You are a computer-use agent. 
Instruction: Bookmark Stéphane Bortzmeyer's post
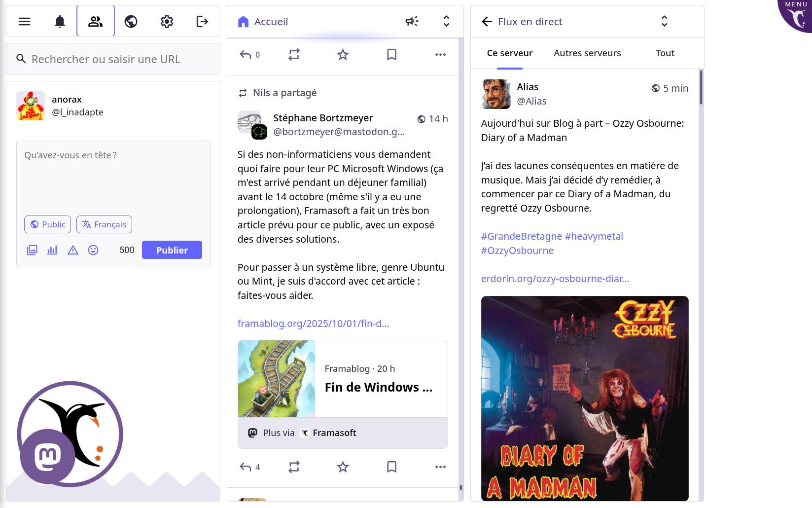[391, 467]
